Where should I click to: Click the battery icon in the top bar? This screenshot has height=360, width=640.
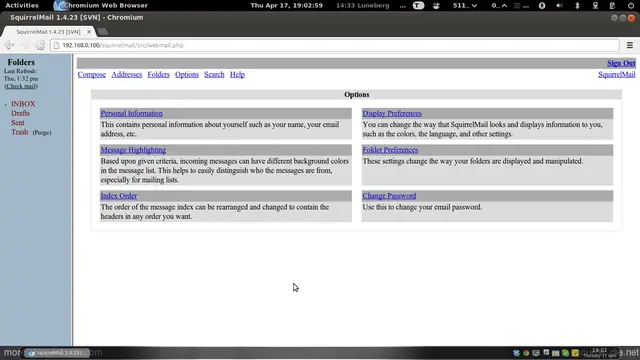612,5
